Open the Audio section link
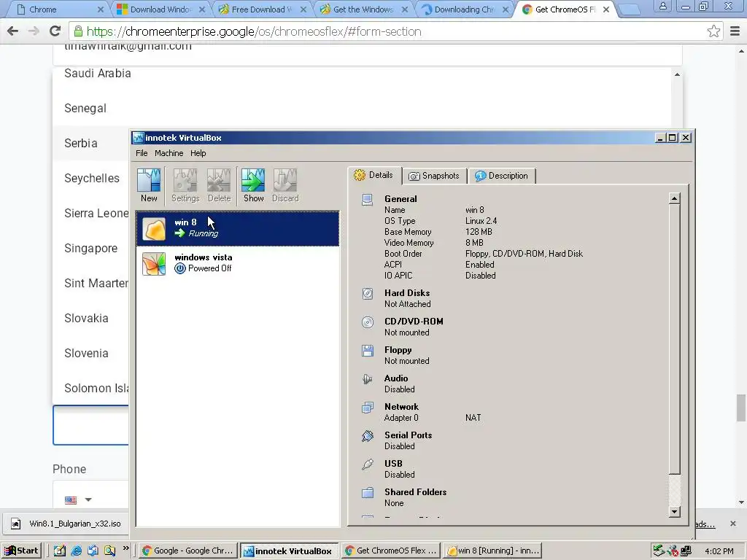The height and width of the screenshot is (560, 747). (x=396, y=378)
